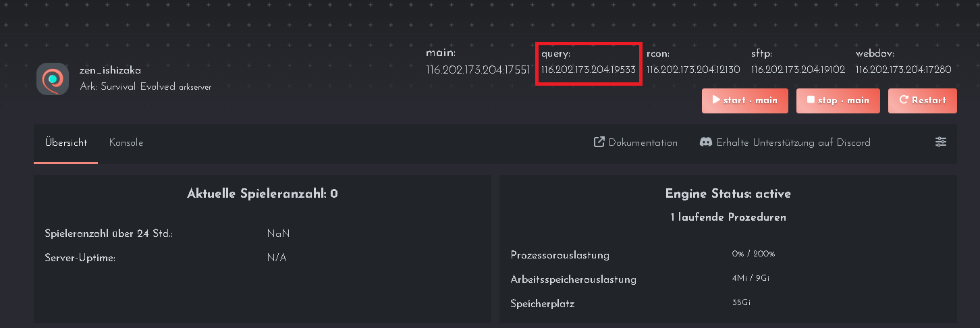
Task: Click the Ark: Survival Evolved game label
Action: (x=128, y=87)
